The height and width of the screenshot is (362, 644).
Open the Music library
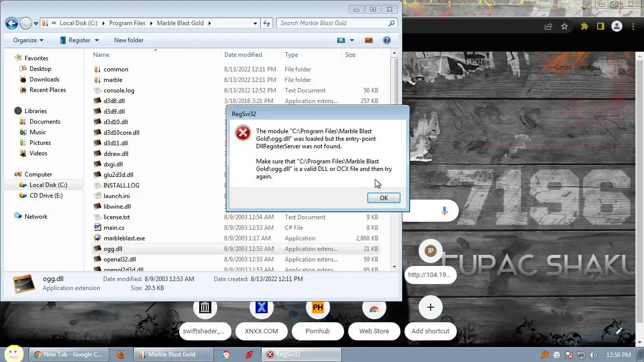click(38, 132)
